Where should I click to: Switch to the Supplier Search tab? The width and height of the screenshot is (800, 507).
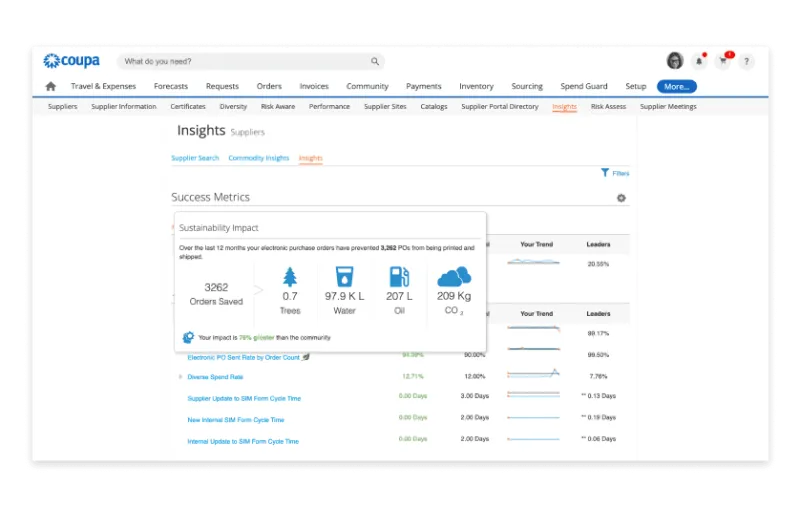tap(195, 158)
